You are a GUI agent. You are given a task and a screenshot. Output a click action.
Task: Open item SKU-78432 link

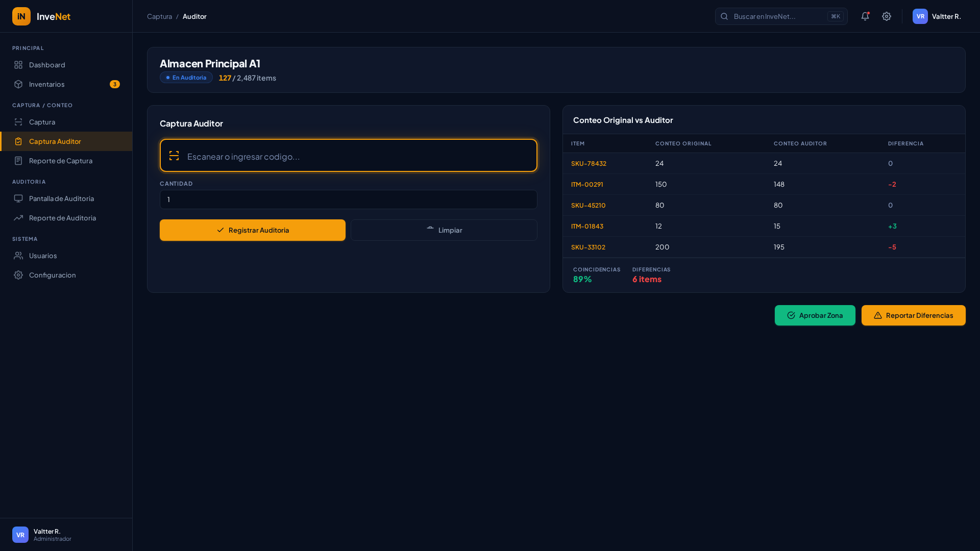[589, 164]
